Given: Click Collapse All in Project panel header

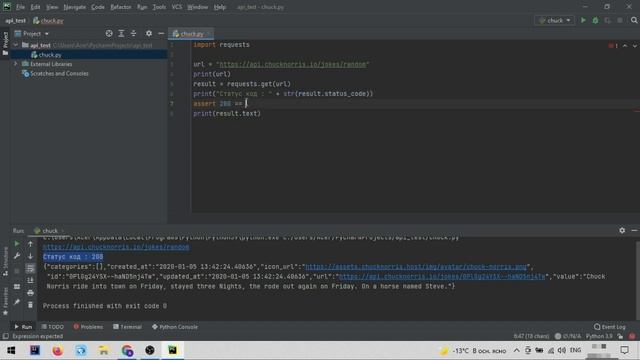Looking at the screenshot, I should (133, 33).
